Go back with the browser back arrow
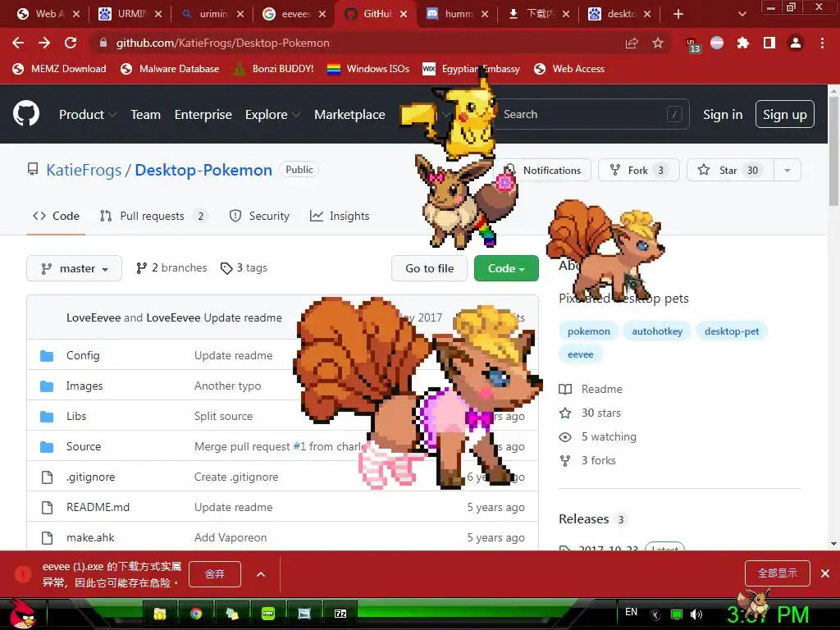The width and height of the screenshot is (840, 630). (x=18, y=43)
